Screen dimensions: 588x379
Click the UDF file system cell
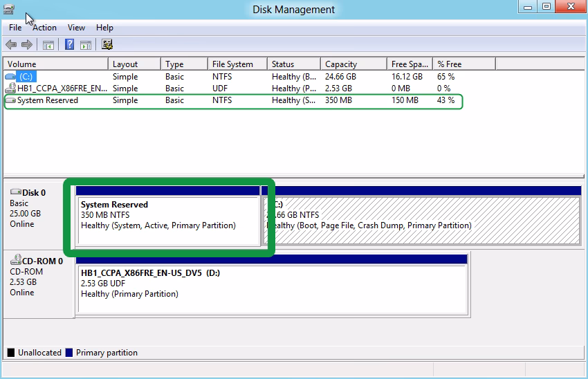(220, 89)
